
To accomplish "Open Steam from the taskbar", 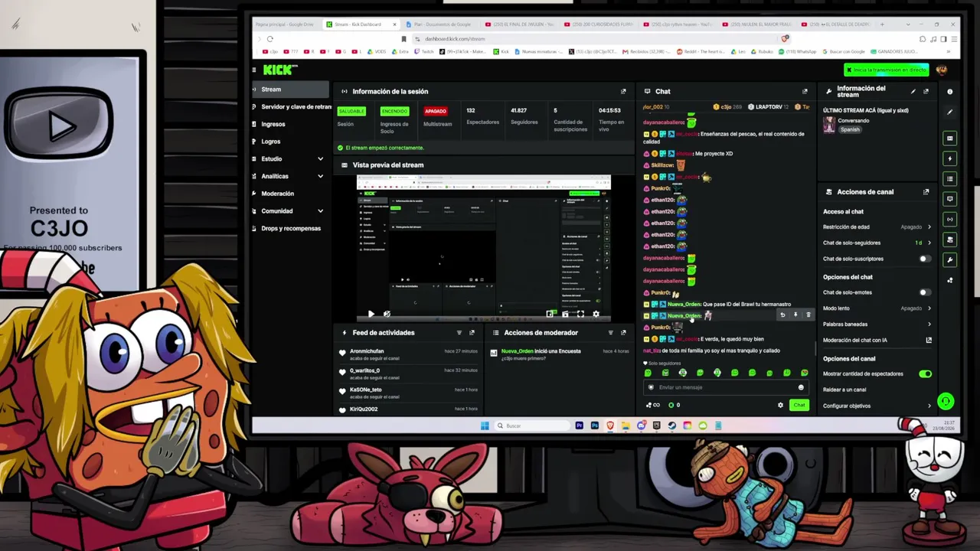I will [671, 425].
